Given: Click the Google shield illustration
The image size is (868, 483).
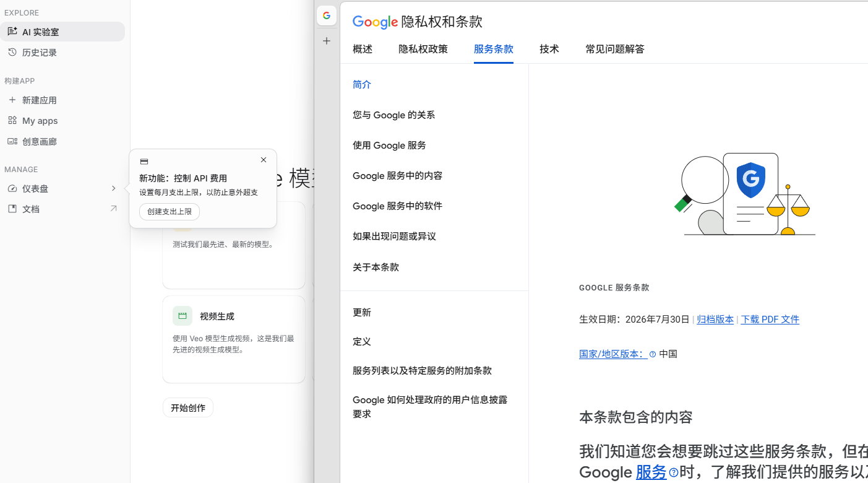Looking at the screenshot, I should click(750, 180).
